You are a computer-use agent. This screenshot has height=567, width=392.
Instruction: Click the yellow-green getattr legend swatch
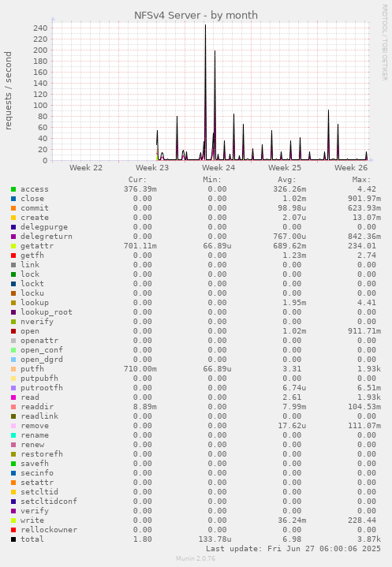(13, 246)
